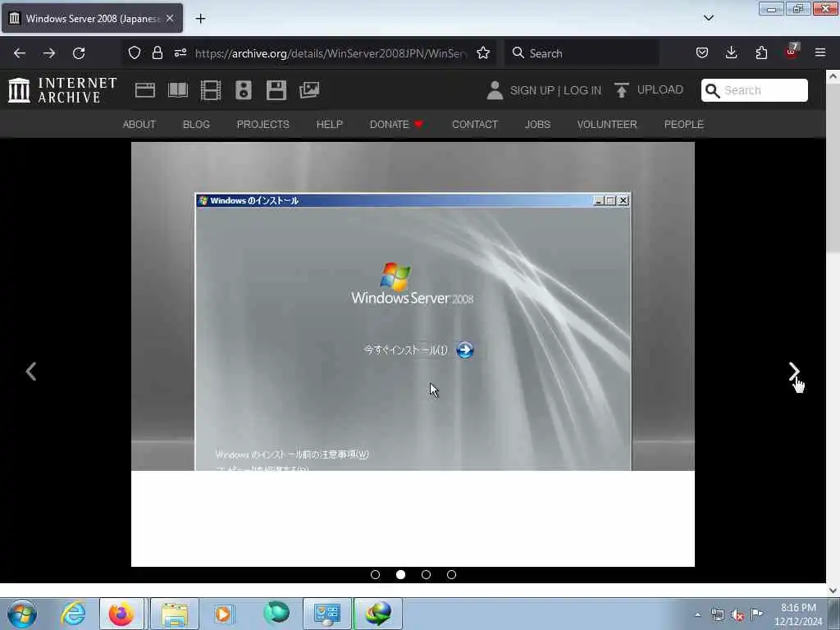Select the second carousel dot
This screenshot has width=840, height=630.
pyautogui.click(x=400, y=574)
